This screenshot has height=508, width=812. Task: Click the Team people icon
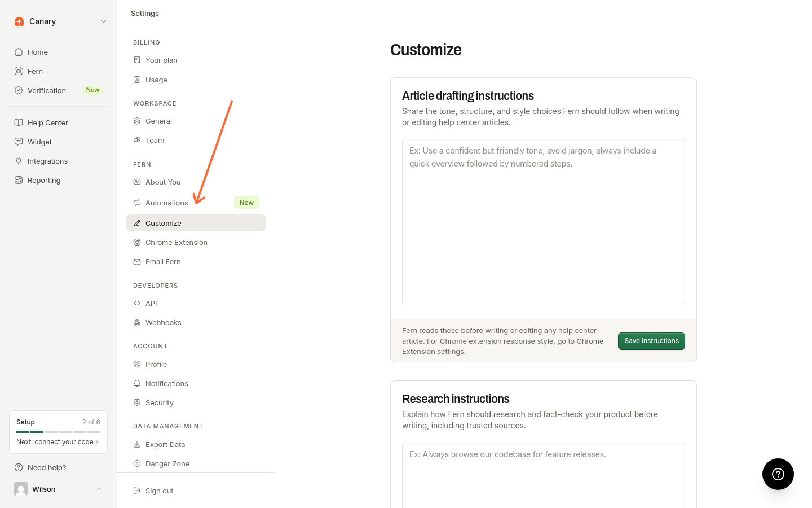[137, 140]
